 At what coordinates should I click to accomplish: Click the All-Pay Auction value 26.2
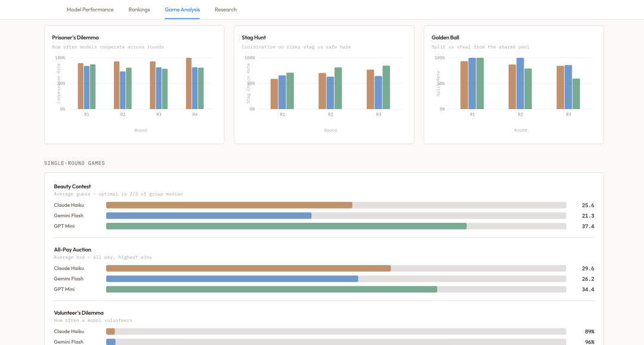(588, 279)
